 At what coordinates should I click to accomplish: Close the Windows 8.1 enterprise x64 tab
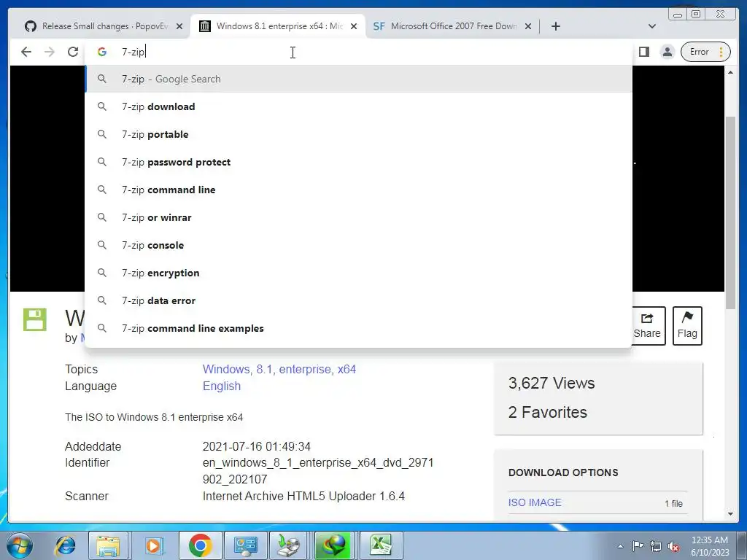(354, 26)
